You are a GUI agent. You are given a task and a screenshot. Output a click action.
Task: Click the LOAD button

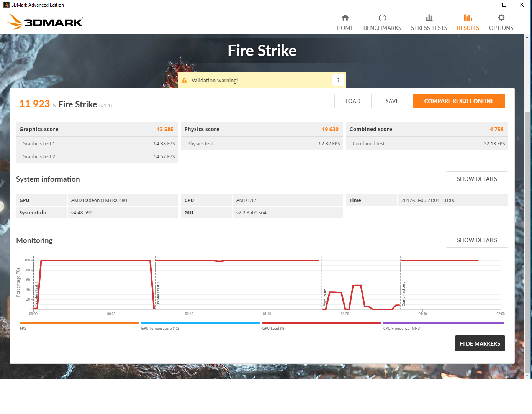pos(353,101)
